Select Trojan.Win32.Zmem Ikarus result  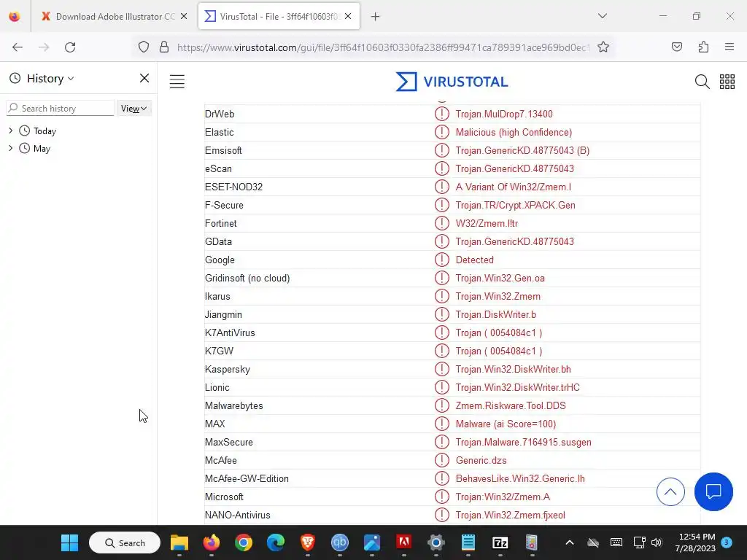click(498, 296)
